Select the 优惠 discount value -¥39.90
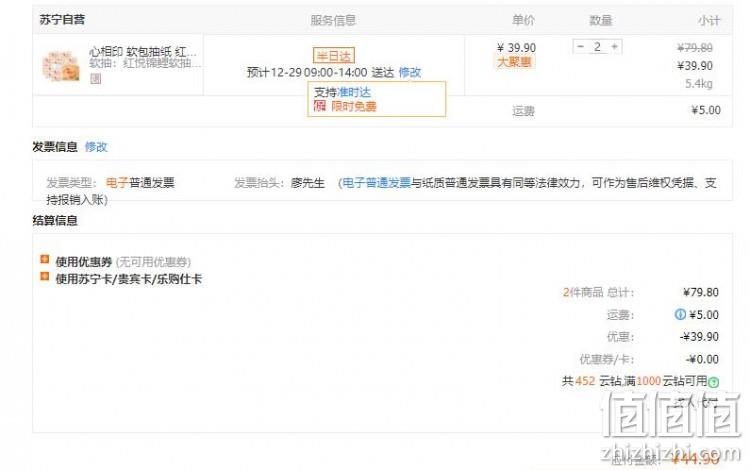750x470 pixels. pyautogui.click(x=699, y=337)
